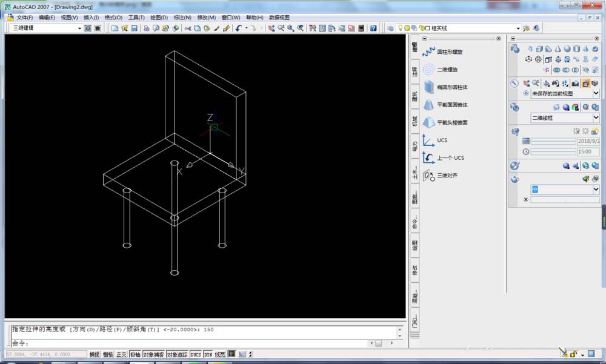Select the Box primitive icon in the dashboard
Image resolution: width=606 pixels, height=364 pixels.
(x=538, y=49)
